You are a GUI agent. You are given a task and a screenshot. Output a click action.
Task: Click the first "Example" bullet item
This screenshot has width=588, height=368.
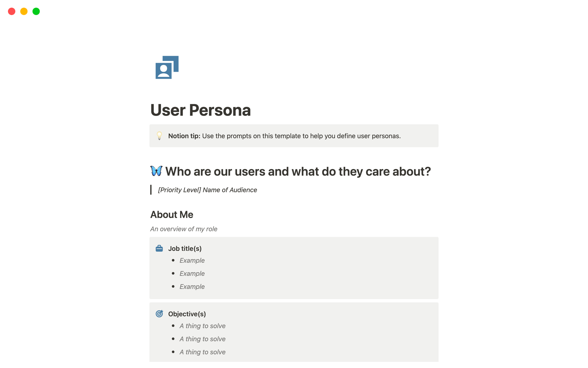[192, 260]
